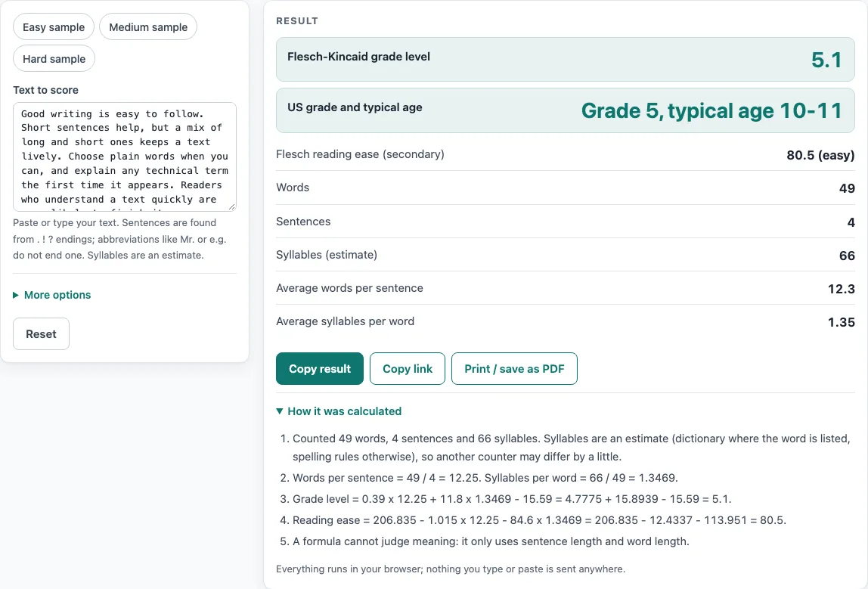868x589 pixels.
Task: Click calculation step 'Counted 49 words, 4 sentences'
Action: pos(572,448)
